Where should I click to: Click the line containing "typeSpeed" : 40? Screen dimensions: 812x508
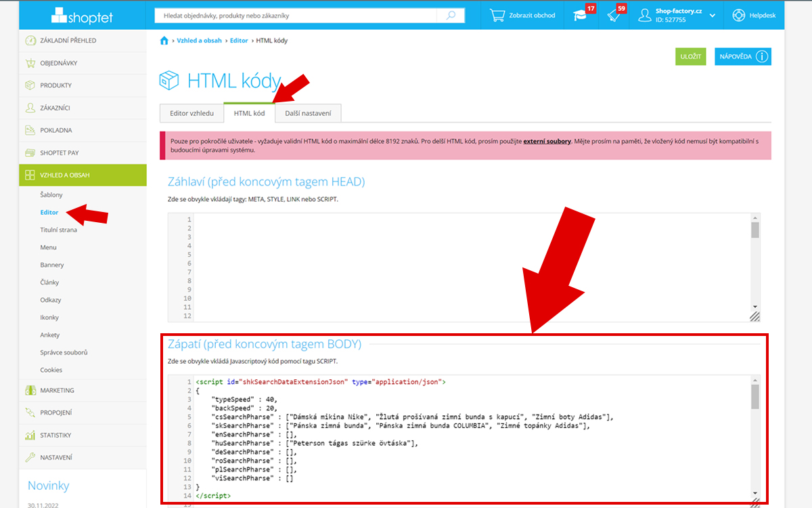(244, 400)
